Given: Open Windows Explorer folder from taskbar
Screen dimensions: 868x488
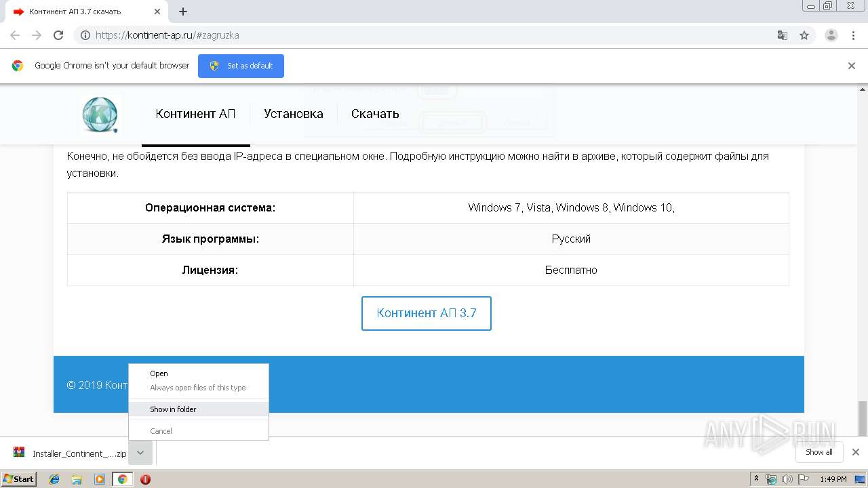Looking at the screenshot, I should pos(77,479).
